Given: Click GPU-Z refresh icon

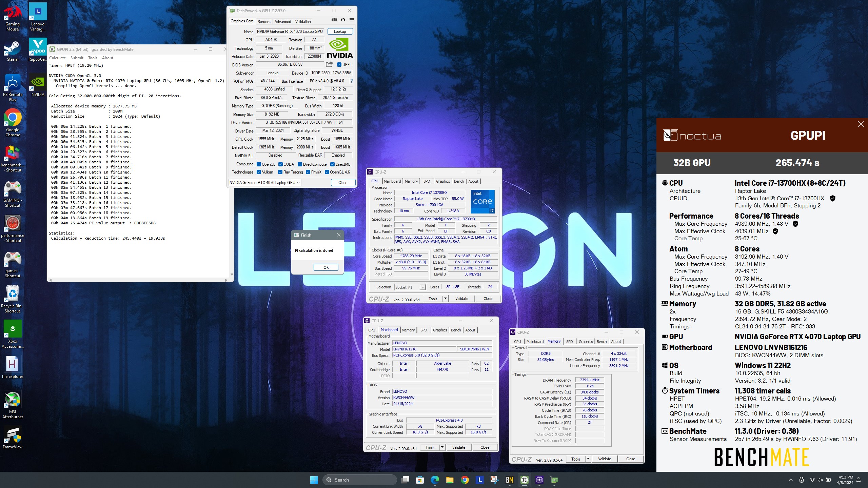Looking at the screenshot, I should pos(343,20).
